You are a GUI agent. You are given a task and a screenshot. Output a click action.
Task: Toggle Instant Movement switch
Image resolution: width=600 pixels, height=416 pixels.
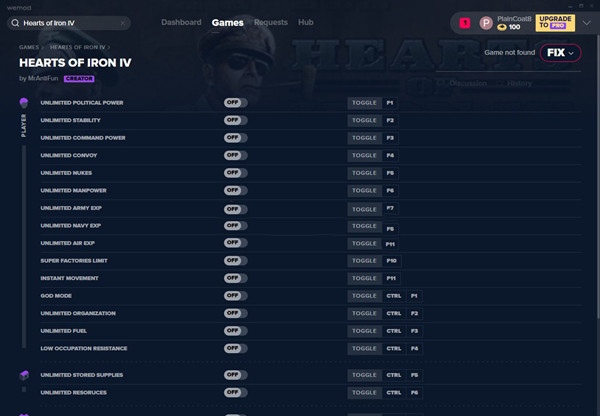235,278
